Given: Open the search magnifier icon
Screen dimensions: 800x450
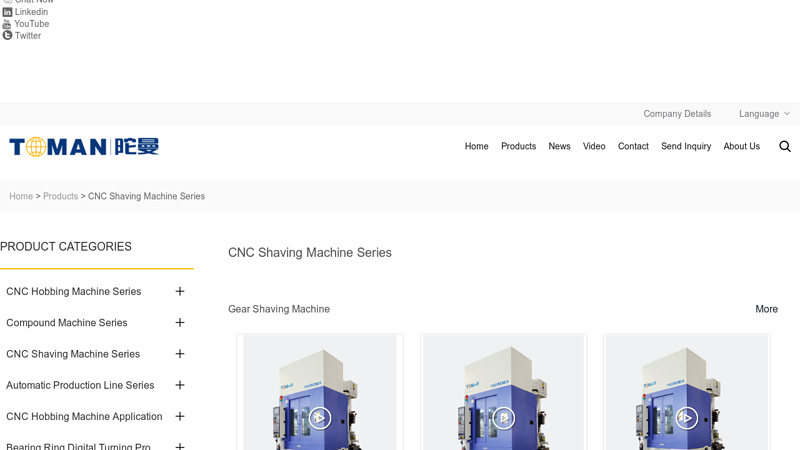Looking at the screenshot, I should pyautogui.click(x=785, y=146).
